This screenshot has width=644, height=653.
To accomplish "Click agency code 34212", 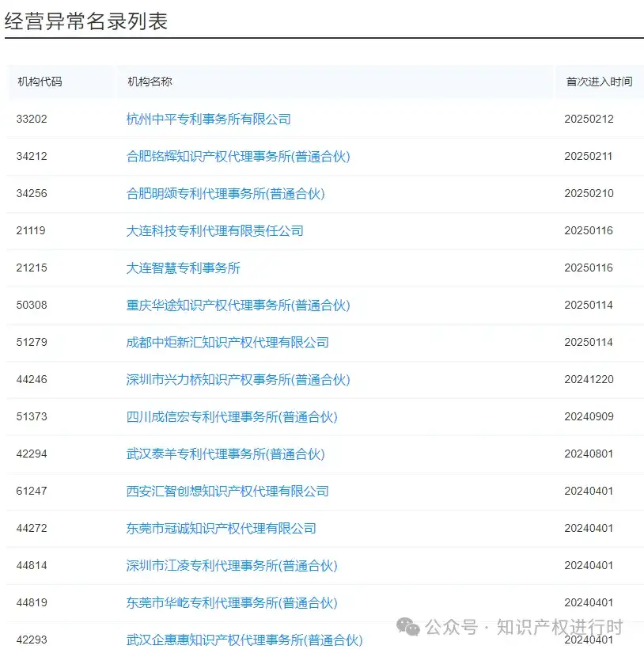I will point(32,156).
